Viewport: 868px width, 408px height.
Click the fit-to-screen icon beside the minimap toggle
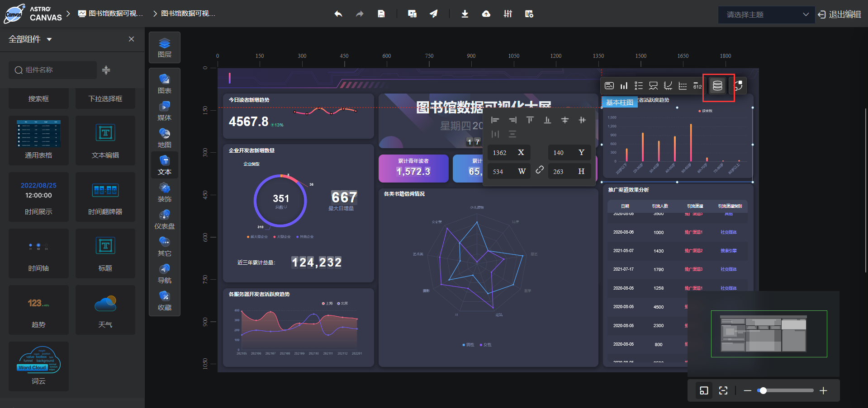pyautogui.click(x=723, y=390)
